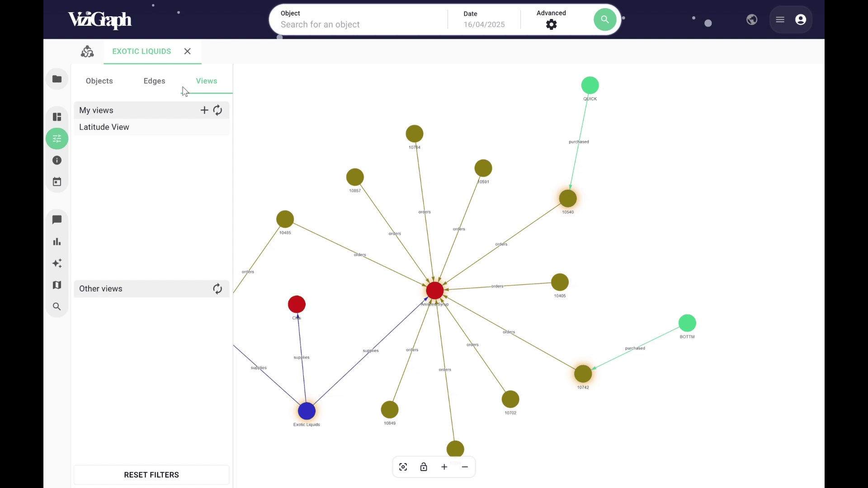Click the AI sparkle icon
Screen dimensions: 868x488
click(x=57, y=263)
